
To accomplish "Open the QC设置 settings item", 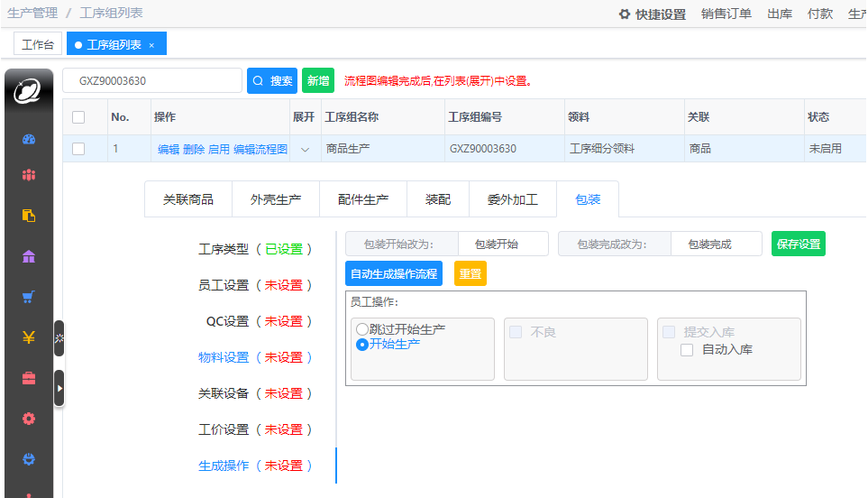I will point(259,321).
